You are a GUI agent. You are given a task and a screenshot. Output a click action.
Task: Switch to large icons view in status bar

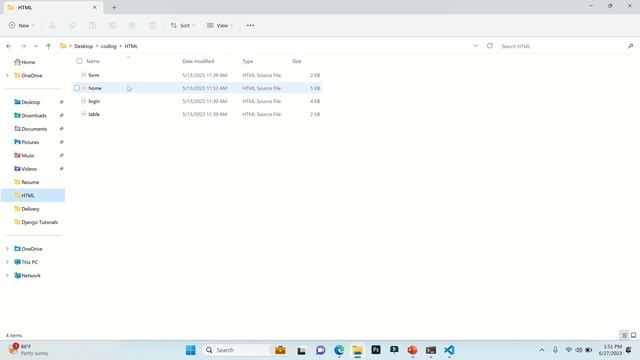[633, 336]
